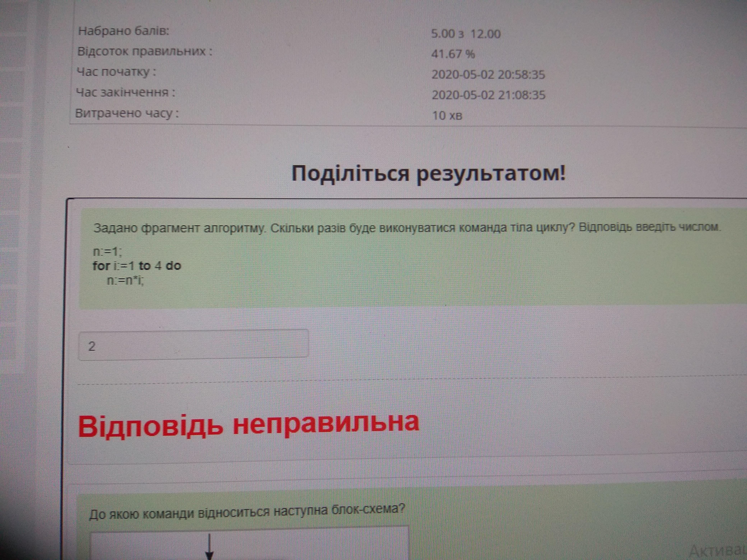Image resolution: width=747 pixels, height=560 pixels.
Task: Click the score value 5.00 з 12.00
Action: (x=466, y=34)
